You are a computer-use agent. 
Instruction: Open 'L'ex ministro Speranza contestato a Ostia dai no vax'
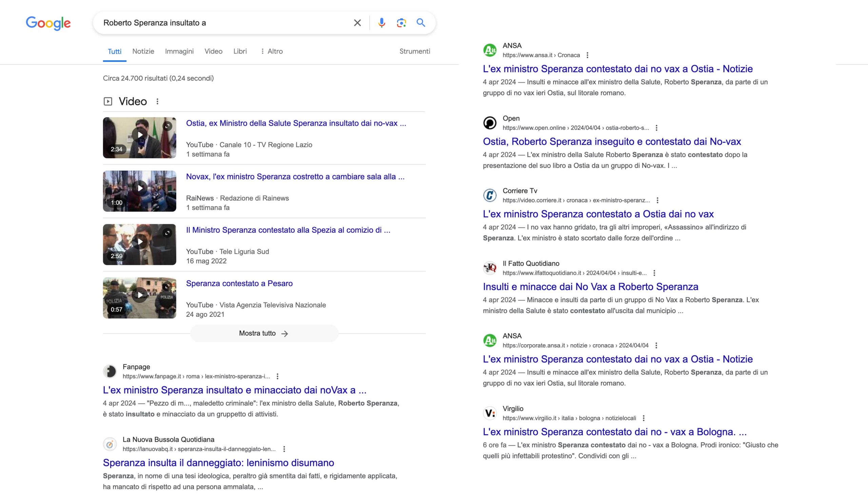pyautogui.click(x=598, y=214)
